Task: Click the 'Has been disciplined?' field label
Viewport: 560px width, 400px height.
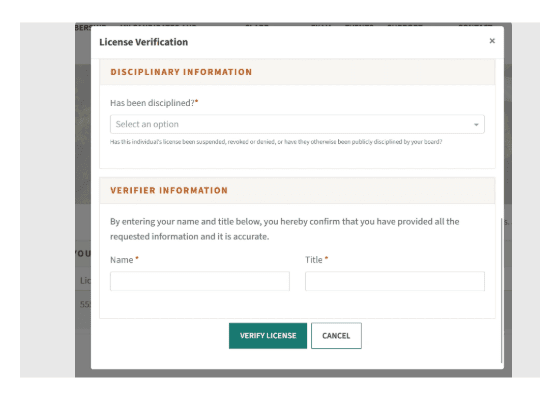Action: (x=154, y=103)
